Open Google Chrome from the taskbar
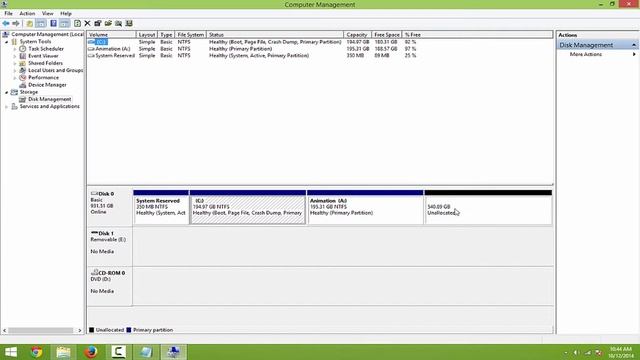640x360 pixels. click(36, 352)
